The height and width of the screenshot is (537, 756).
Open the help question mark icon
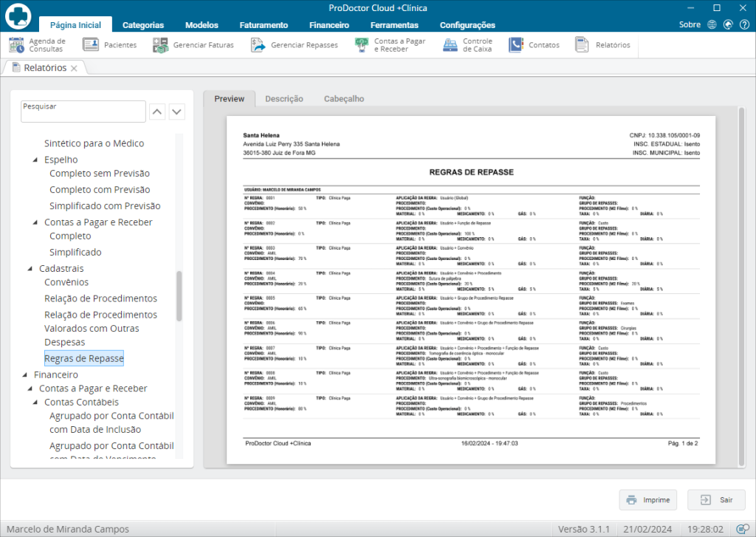point(744,24)
